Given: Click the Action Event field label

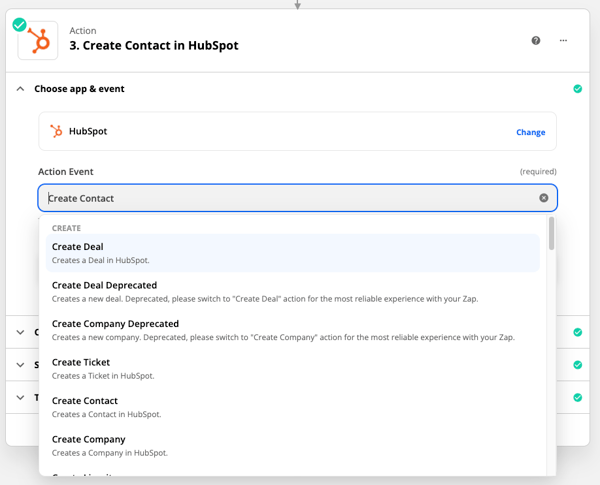Looking at the screenshot, I should 65,171.
